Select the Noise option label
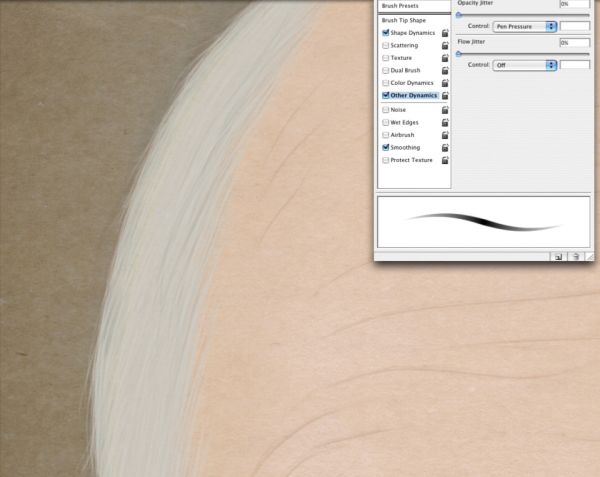This screenshot has width=600, height=477. tap(398, 110)
